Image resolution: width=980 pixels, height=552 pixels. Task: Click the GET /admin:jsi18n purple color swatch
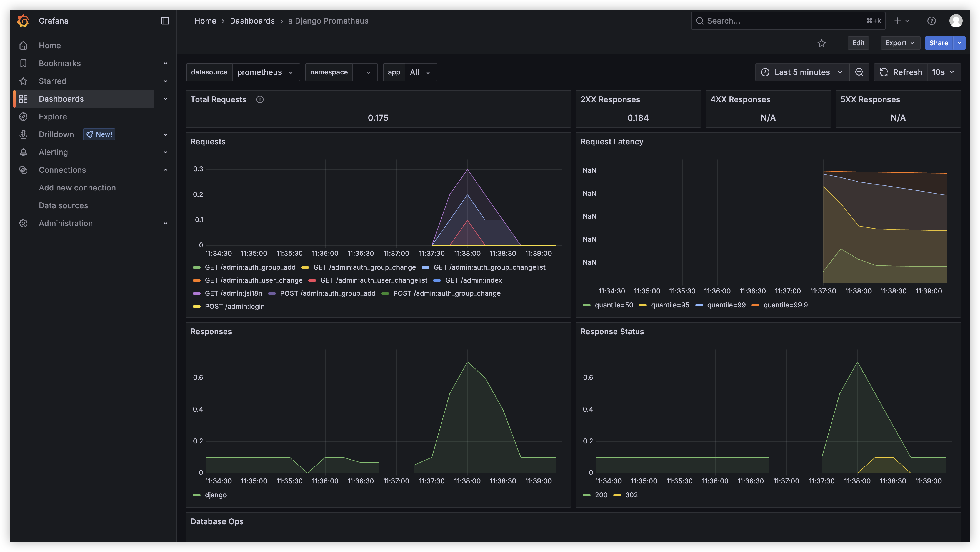tap(197, 293)
